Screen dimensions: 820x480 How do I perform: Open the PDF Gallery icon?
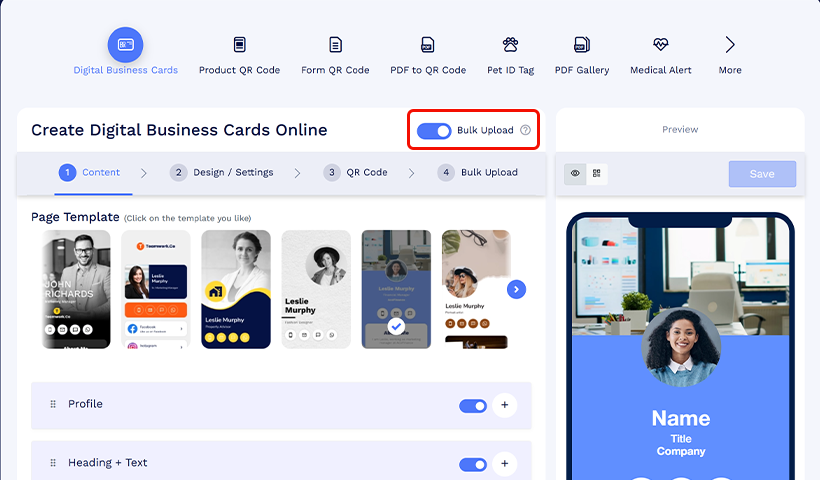pos(582,45)
